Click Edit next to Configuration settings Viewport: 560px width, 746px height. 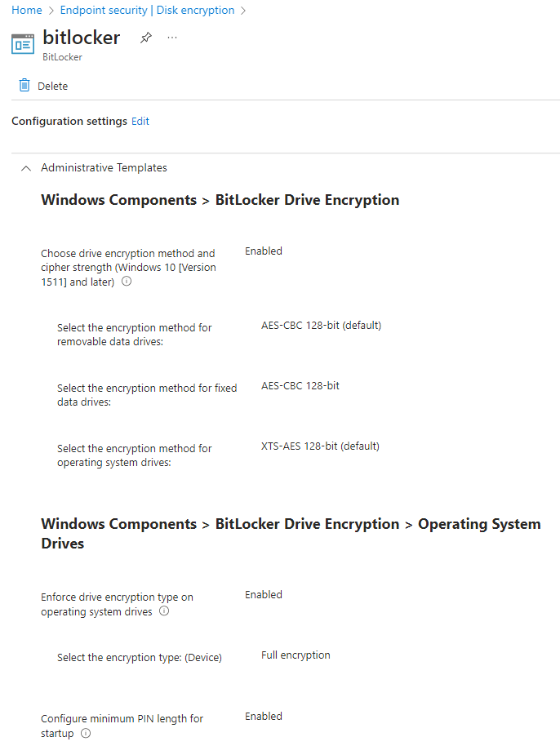pyautogui.click(x=140, y=122)
